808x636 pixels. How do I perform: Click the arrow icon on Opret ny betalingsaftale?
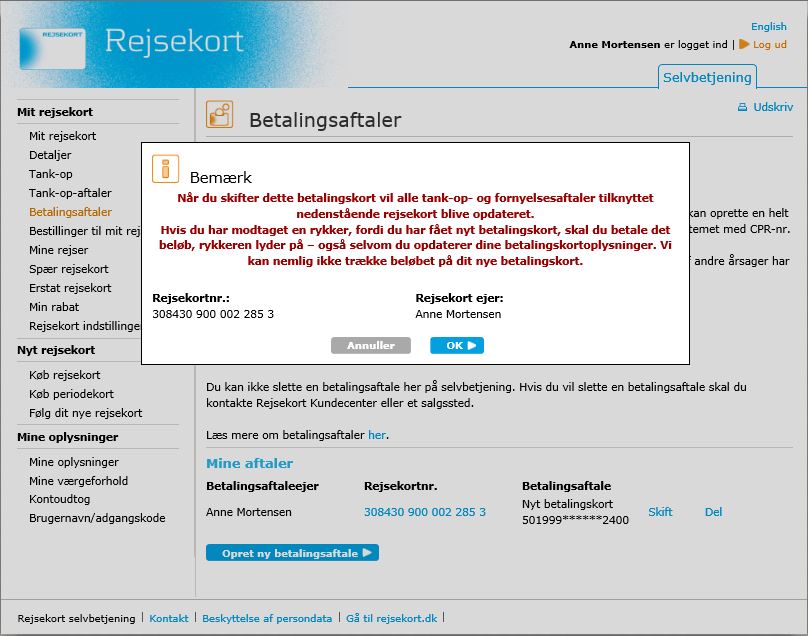(x=370, y=552)
